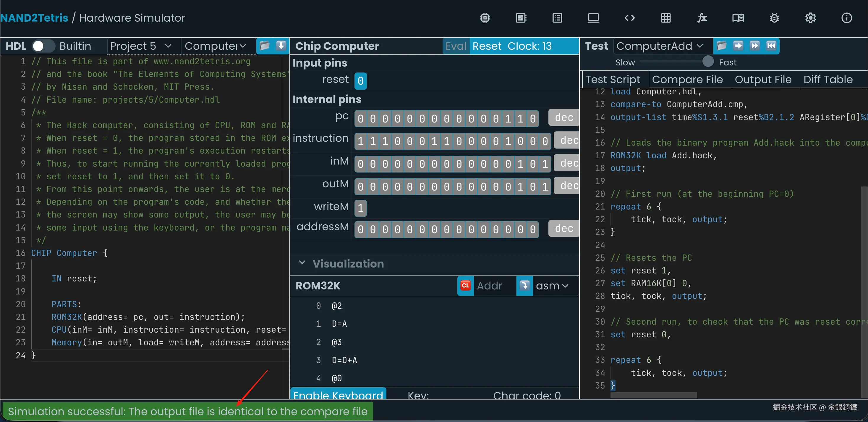Switch to the Compare File tab
This screenshot has height=422, width=868.
point(687,80)
